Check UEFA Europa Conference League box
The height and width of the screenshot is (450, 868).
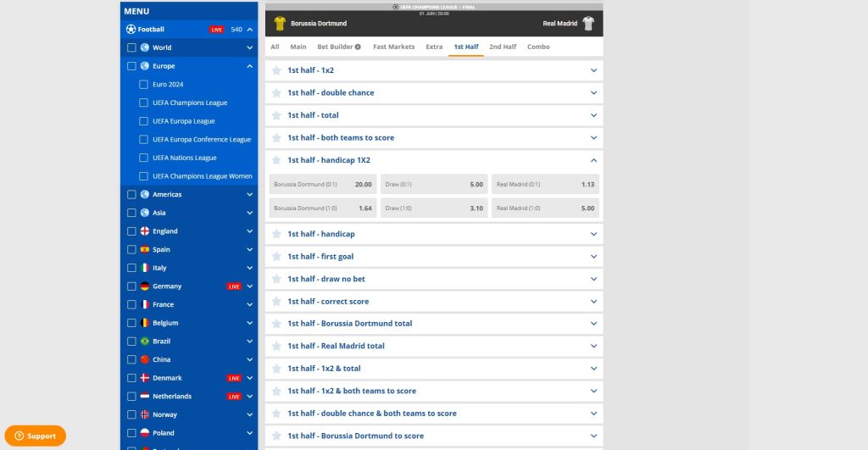click(x=144, y=140)
